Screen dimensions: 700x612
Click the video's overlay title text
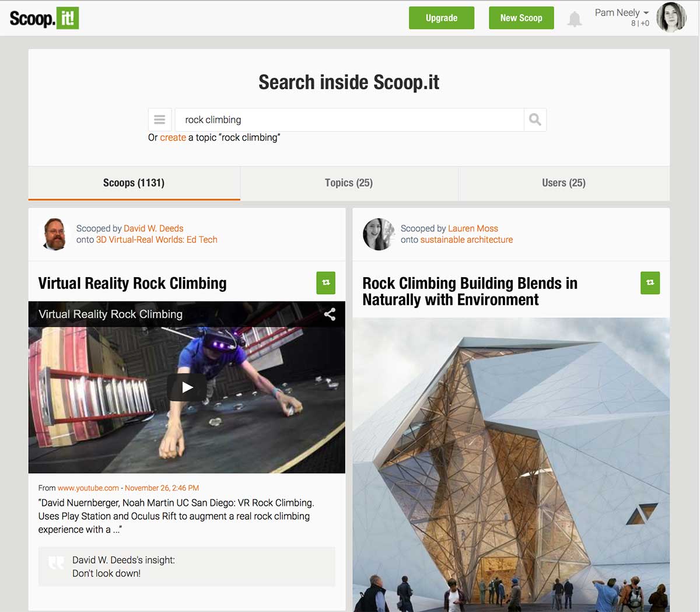point(110,314)
